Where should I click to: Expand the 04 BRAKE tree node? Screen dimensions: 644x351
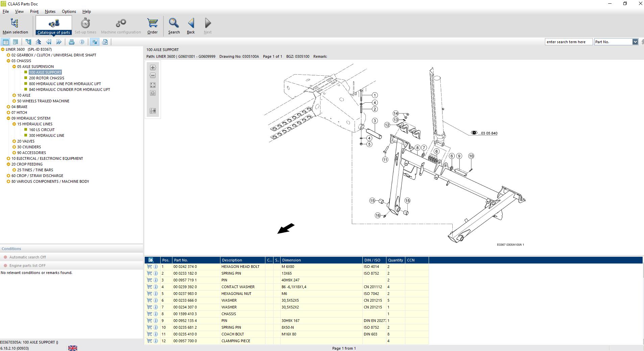point(8,107)
